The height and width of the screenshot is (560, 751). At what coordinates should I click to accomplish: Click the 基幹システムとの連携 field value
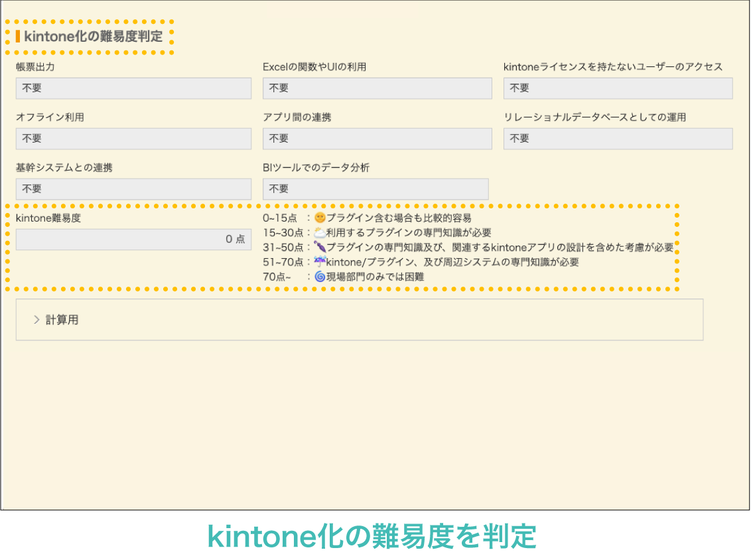(x=133, y=188)
